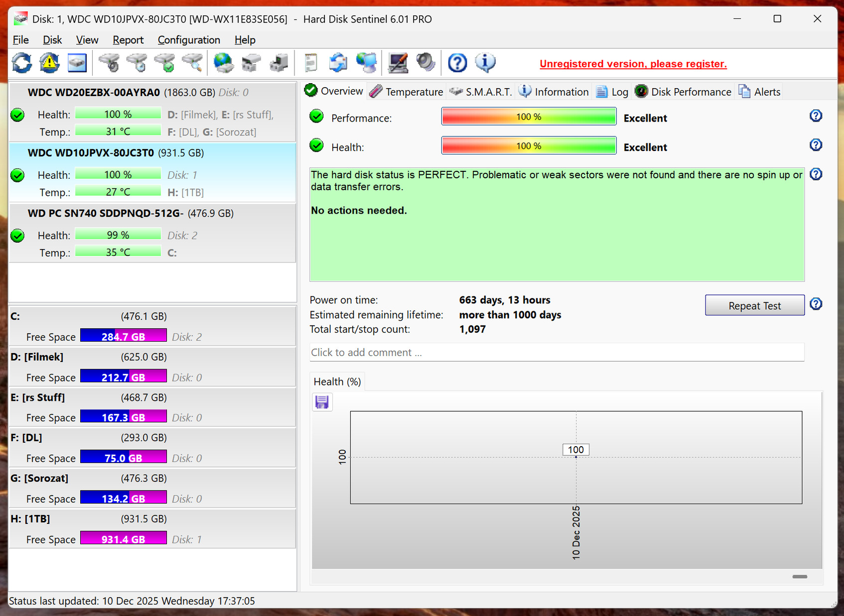Viewport: 844px width, 616px height.
Task: Click the blue info bubble toolbar icon
Action: point(485,63)
